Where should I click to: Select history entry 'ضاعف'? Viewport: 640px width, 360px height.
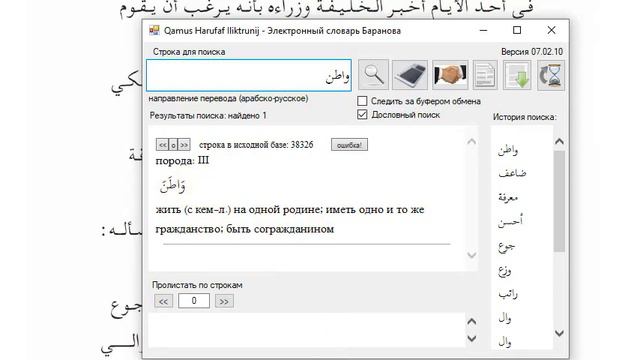[512, 173]
